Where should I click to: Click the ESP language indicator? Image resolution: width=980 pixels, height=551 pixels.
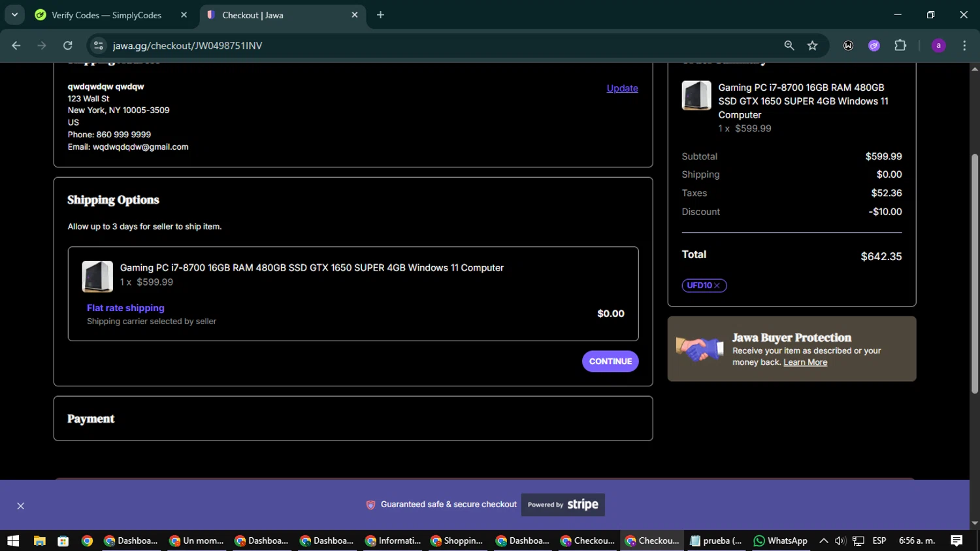(879, 541)
